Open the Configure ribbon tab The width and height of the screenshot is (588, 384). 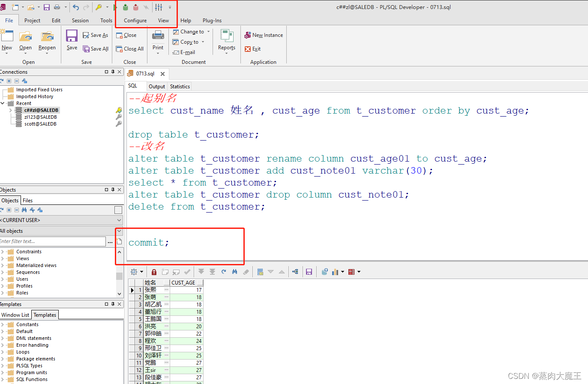135,20
